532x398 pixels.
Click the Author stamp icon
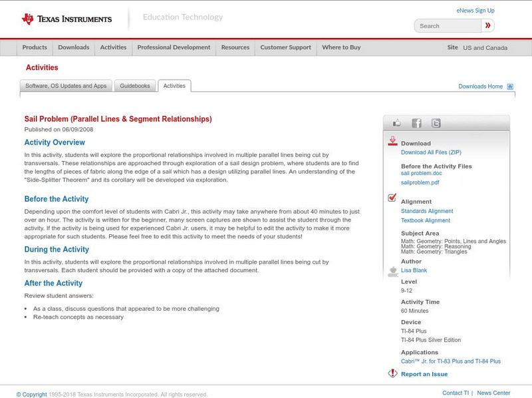pos(393,272)
